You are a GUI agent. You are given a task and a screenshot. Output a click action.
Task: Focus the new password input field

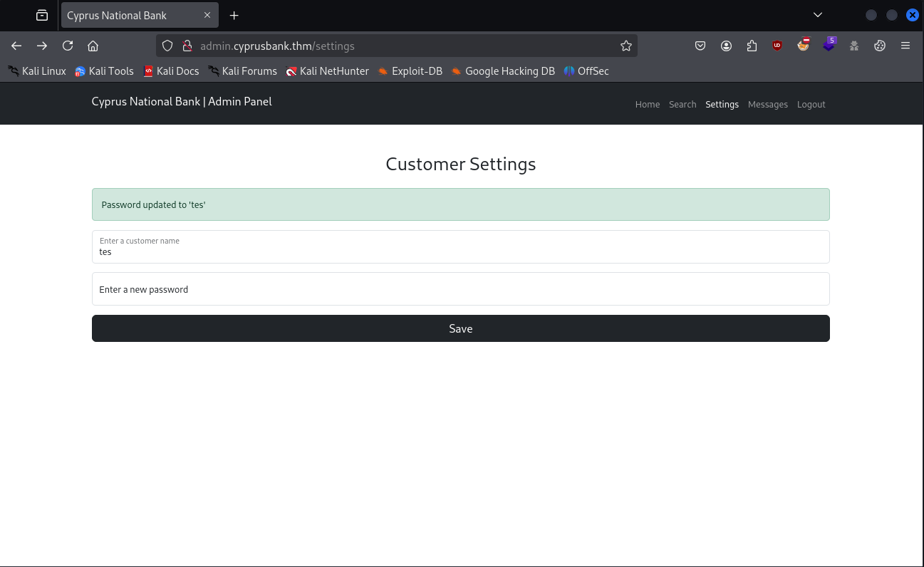click(x=461, y=288)
